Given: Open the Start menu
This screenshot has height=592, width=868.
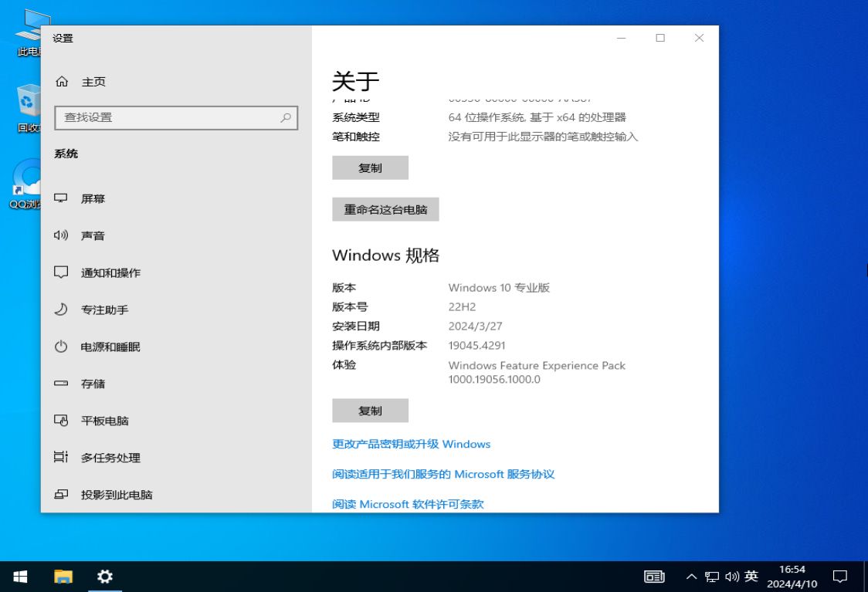Looking at the screenshot, I should [x=19, y=577].
